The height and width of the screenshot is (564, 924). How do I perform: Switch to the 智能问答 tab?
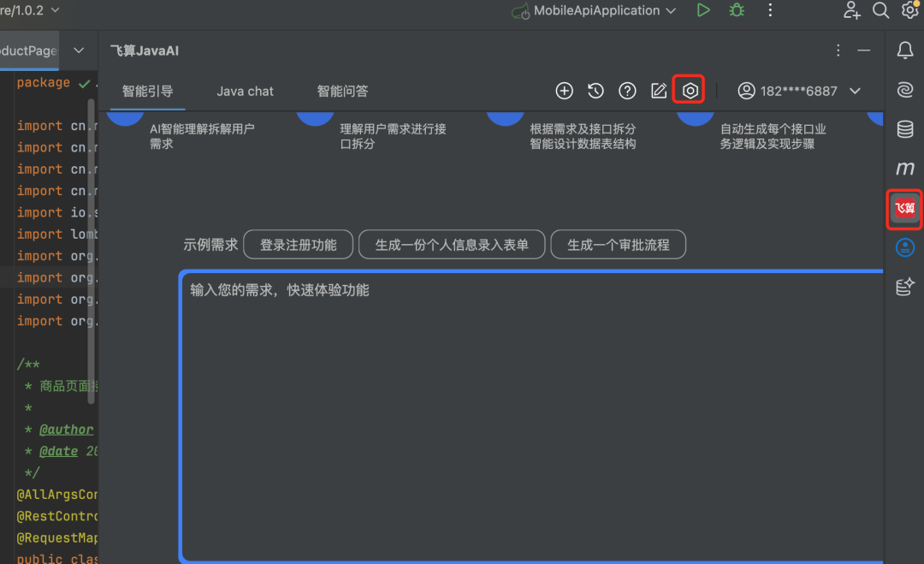pyautogui.click(x=342, y=91)
